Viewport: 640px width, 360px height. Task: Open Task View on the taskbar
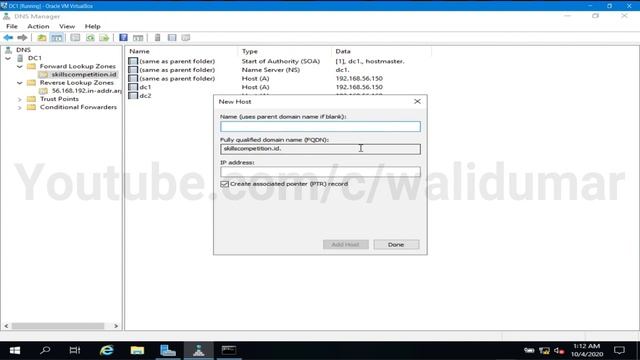tap(75, 350)
